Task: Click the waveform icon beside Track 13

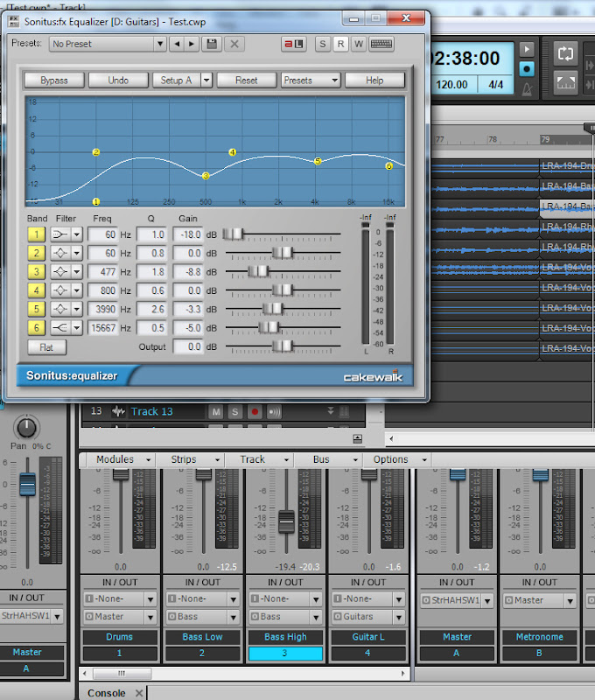Action: pos(117,411)
